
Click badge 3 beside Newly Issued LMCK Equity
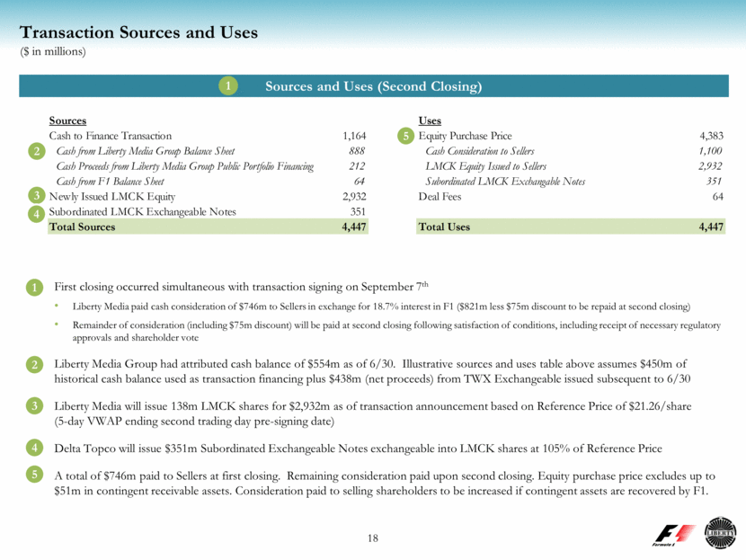point(35,195)
